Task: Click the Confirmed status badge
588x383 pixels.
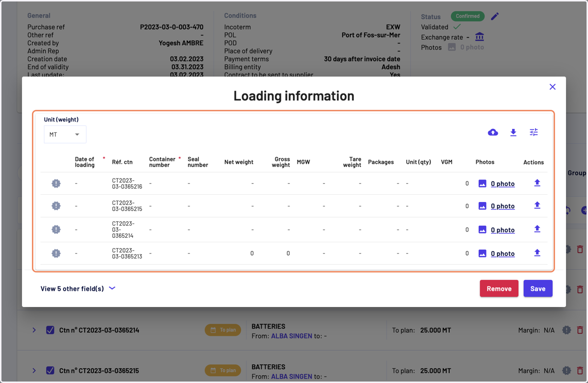Action: click(x=467, y=16)
